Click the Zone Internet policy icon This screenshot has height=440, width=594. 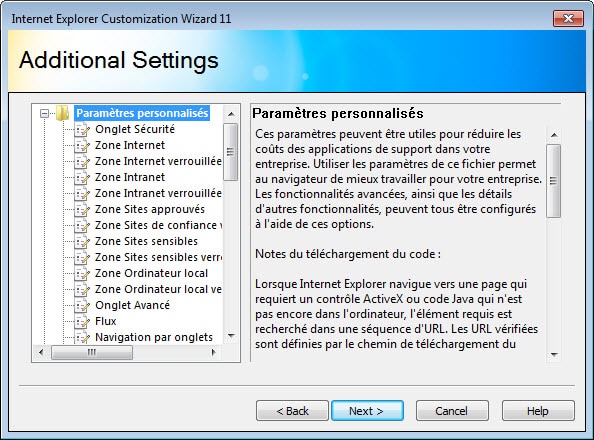tap(82, 146)
